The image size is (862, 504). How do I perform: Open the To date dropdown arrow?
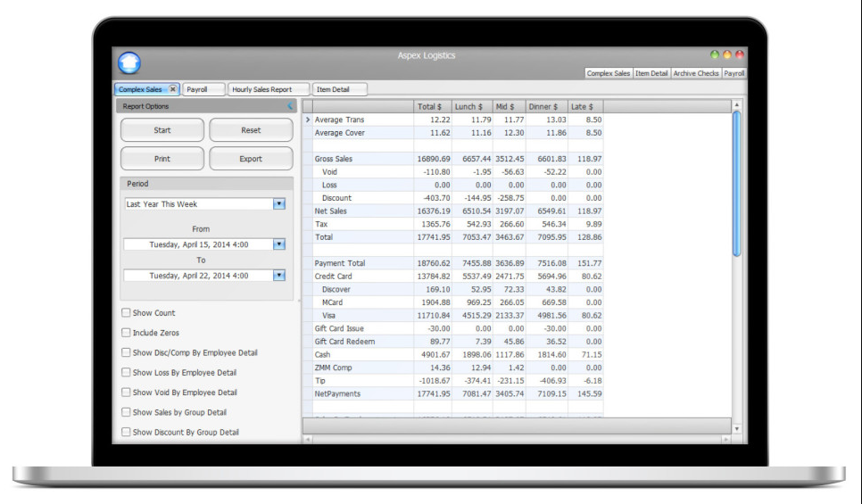(279, 276)
